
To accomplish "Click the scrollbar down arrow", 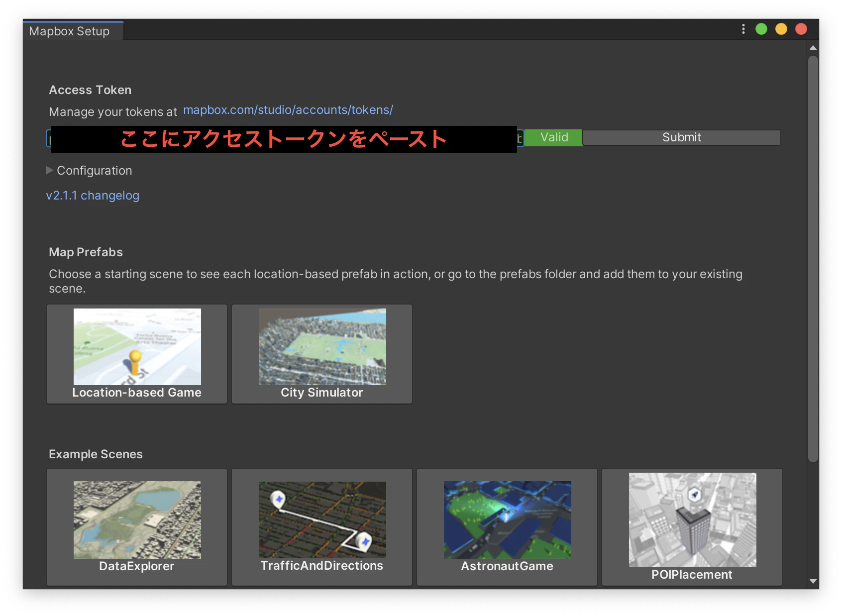I will pos(813,581).
